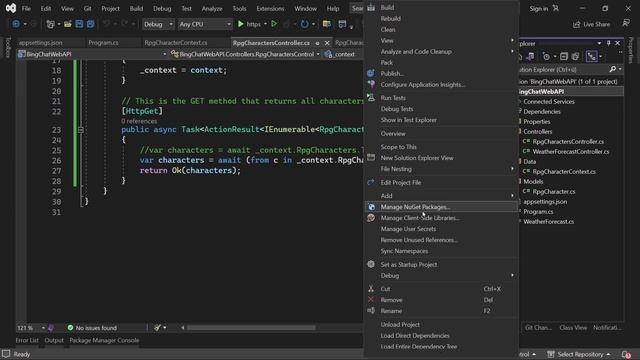Switch to the appsettings.json editor tab
The image size is (640, 360).
40,42
